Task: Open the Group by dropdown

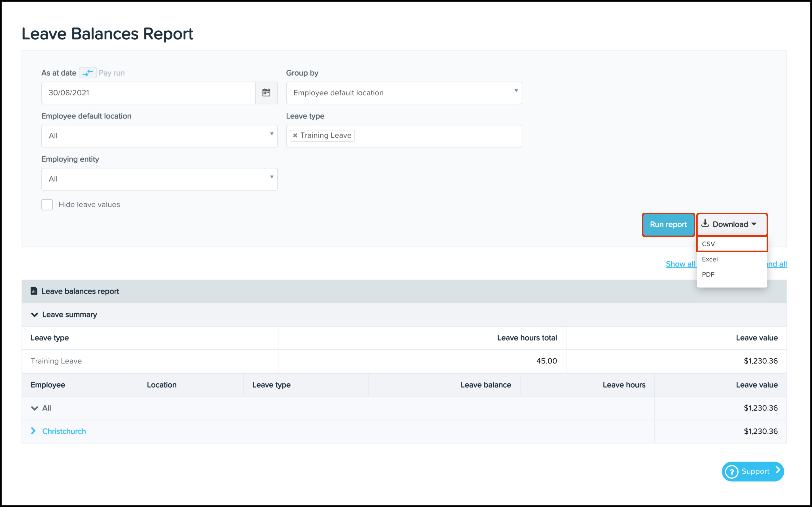Action: click(404, 93)
